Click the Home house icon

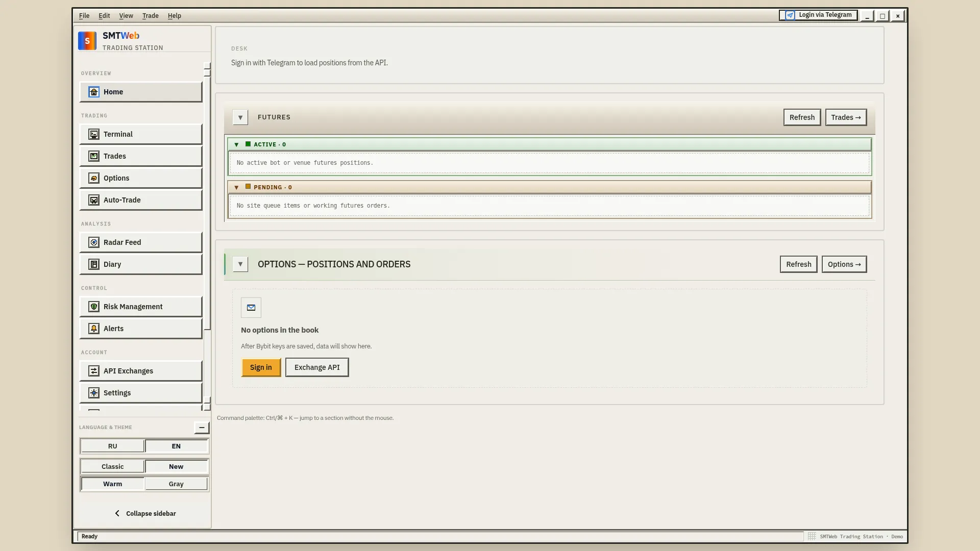[x=94, y=92]
